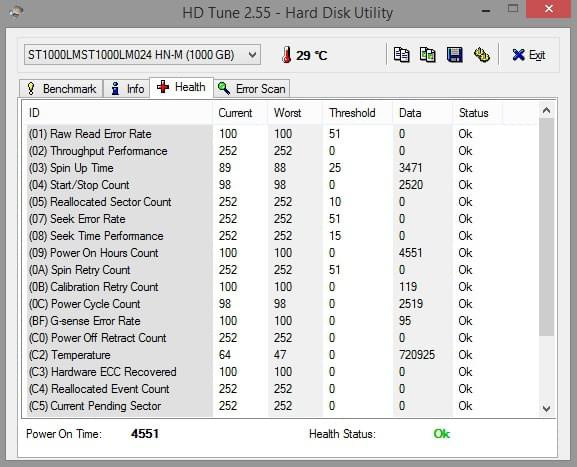Click the scrollbar up arrow
The height and width of the screenshot is (467, 577).
pos(546,110)
